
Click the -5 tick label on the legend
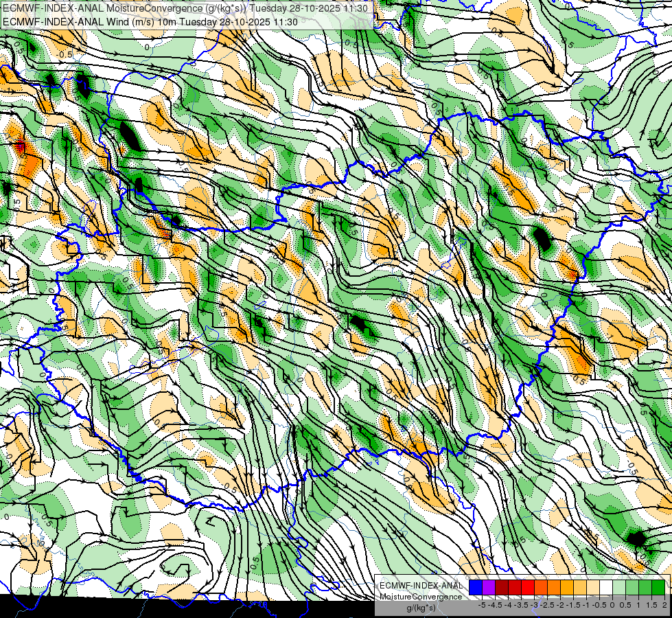click(x=482, y=605)
